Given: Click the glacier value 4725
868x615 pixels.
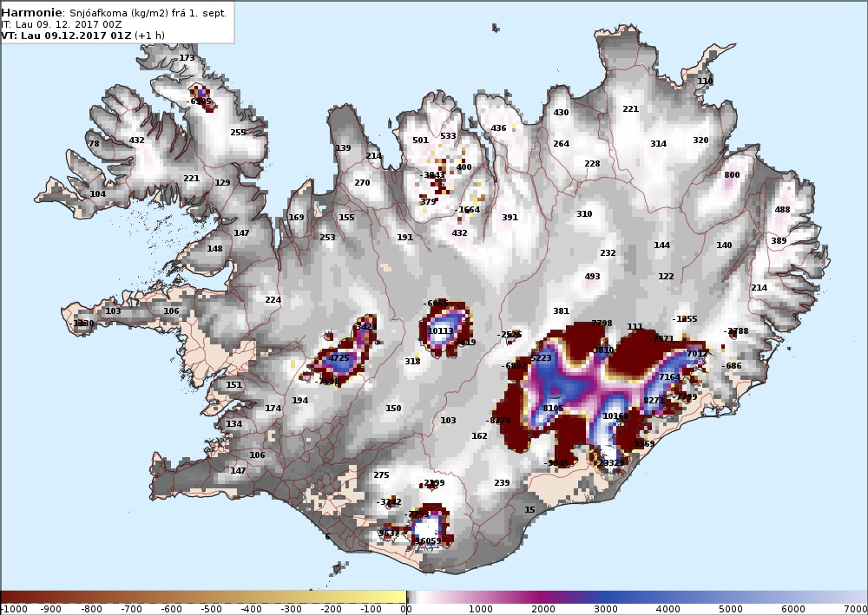Looking at the screenshot, I should click(339, 358).
